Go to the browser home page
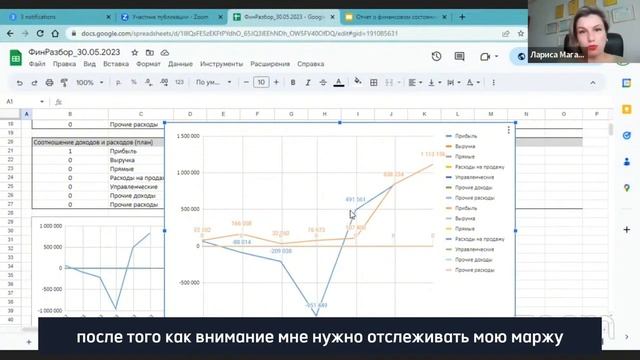Screen dimensions: 640x360 point(55,33)
